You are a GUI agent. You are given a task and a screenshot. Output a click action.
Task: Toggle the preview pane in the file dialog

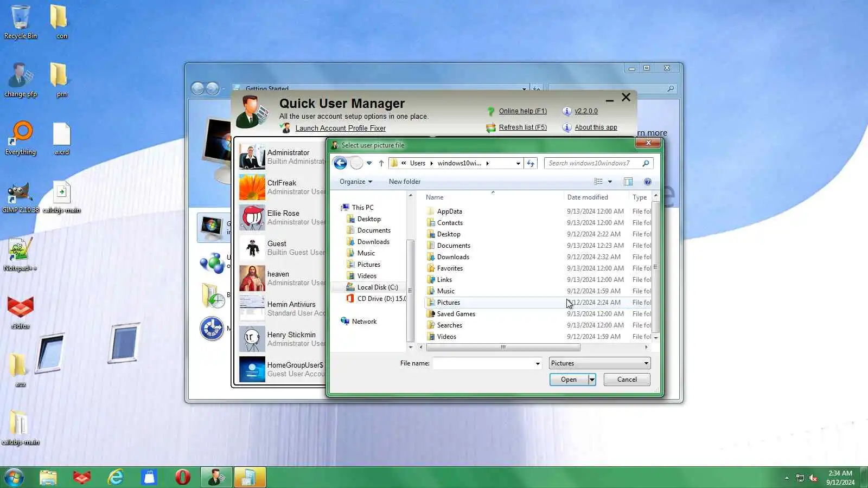click(628, 182)
